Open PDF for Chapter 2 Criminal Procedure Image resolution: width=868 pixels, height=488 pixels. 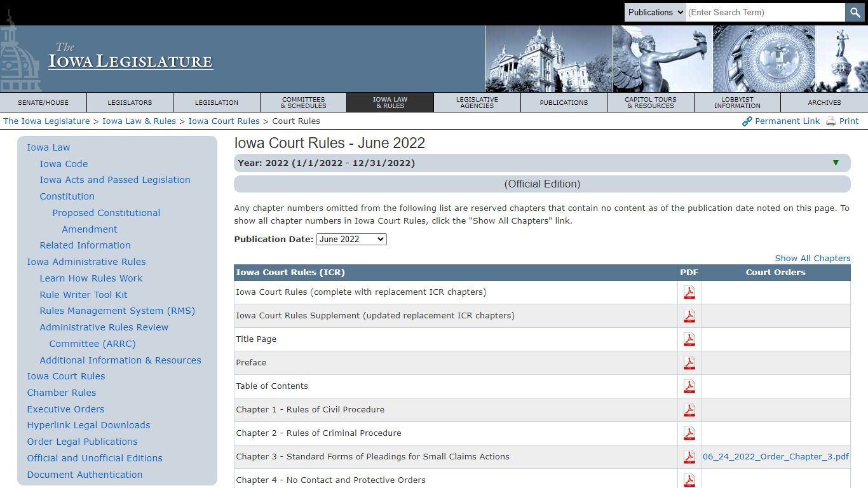[689, 433]
